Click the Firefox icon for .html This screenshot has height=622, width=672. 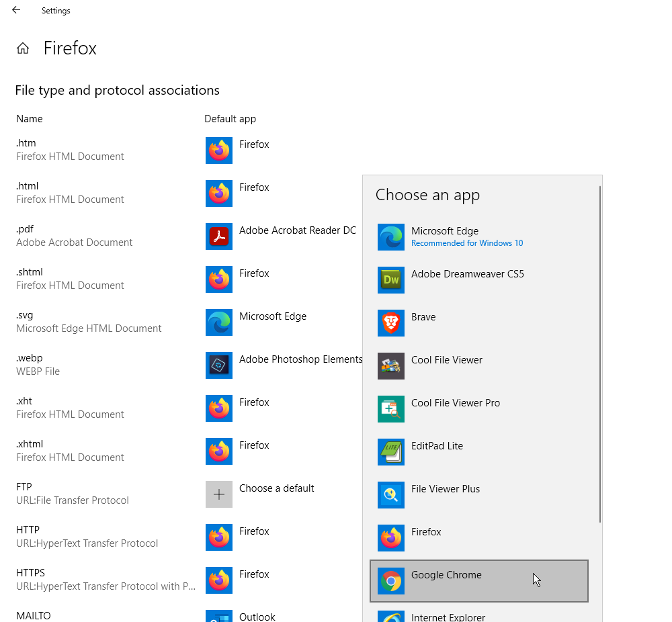pos(219,193)
